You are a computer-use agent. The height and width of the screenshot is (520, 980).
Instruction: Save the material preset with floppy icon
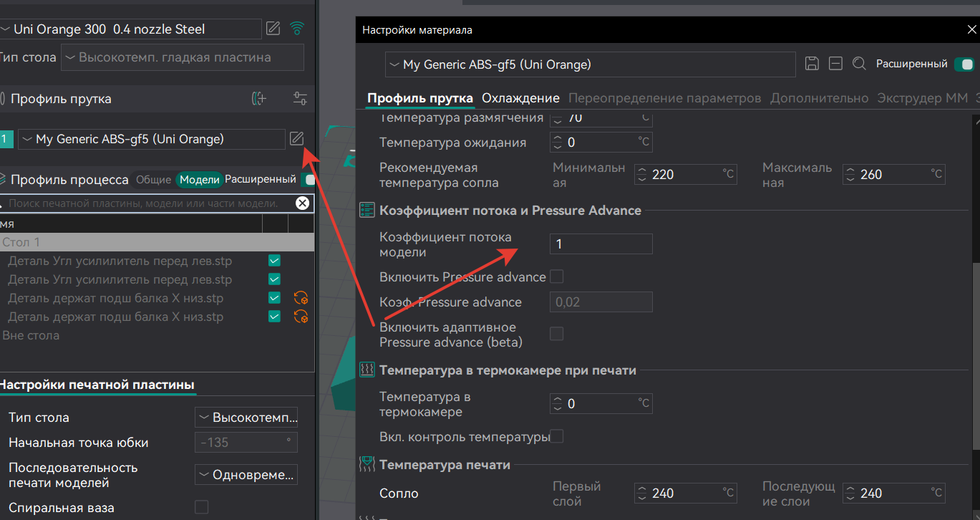[x=812, y=64]
